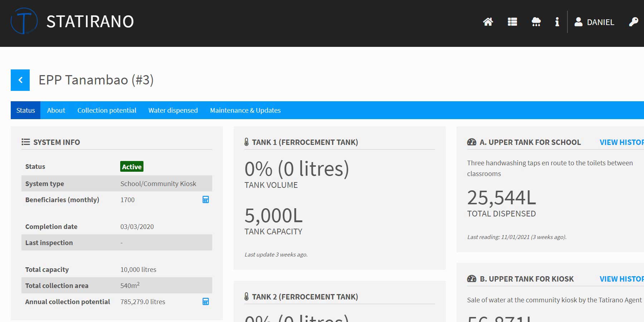This screenshot has height=322, width=644.
Task: Click the Tank 1 volume percentage reading
Action: pyautogui.click(x=297, y=169)
